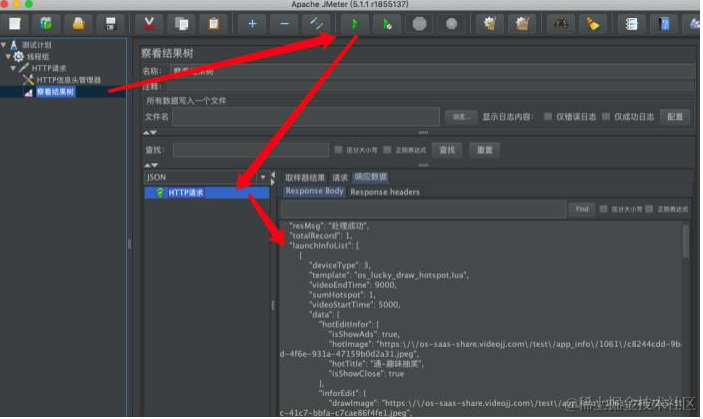703x419 pixels.
Task: Click the split-pane arrows beside JSON dropdown
Action: 273,178
